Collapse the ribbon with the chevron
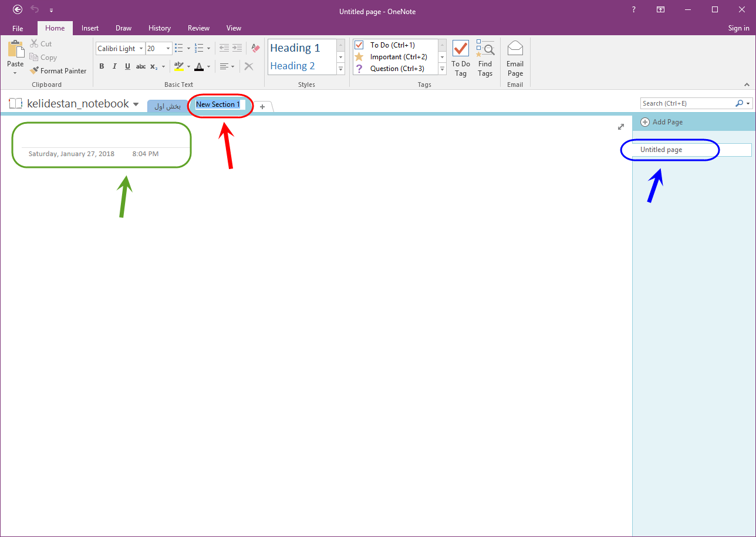The image size is (756, 537). [x=747, y=85]
